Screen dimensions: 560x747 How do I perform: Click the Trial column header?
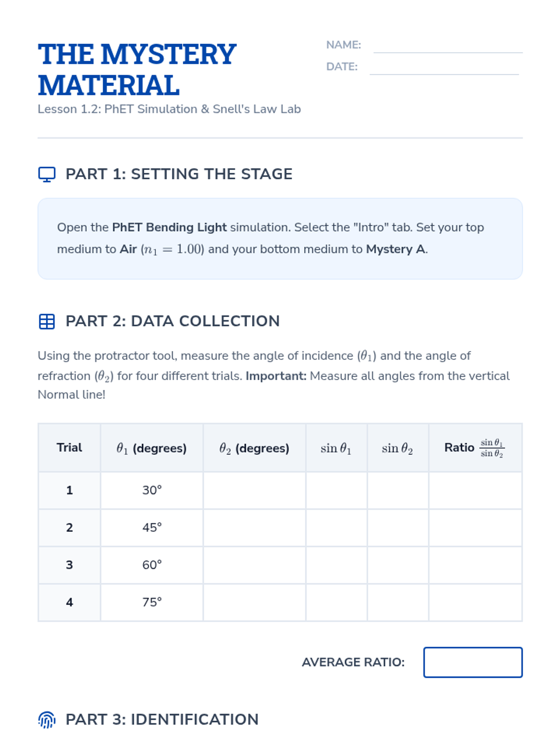(x=69, y=448)
